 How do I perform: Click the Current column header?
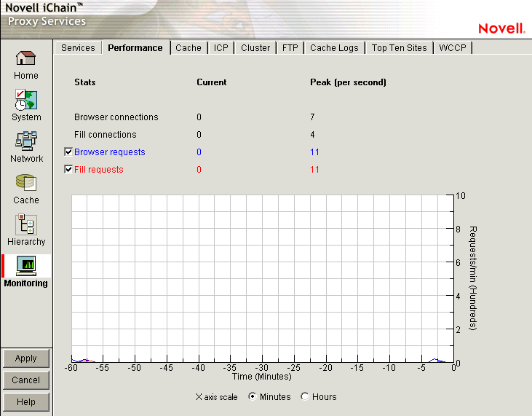point(211,82)
